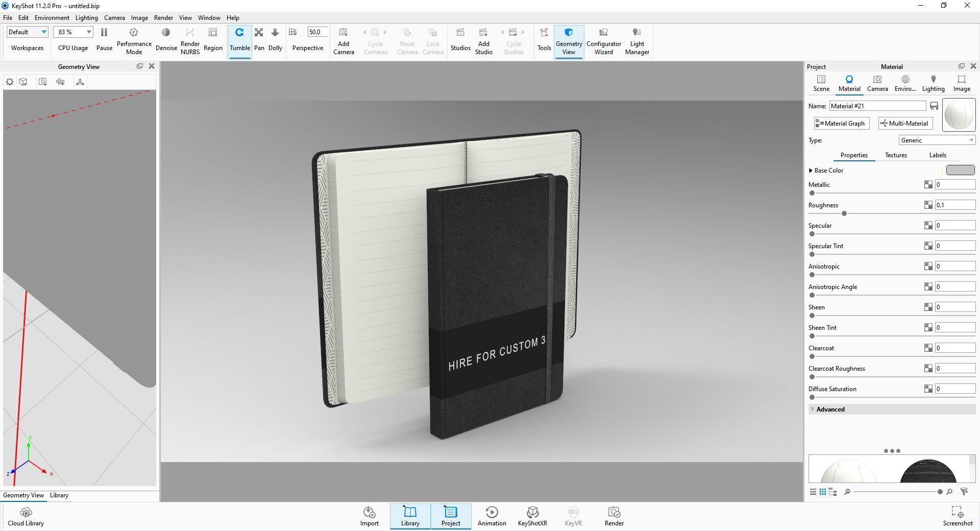Expand the material list ellipsis handle
Viewport: 980px width, 531px height.
coord(892,451)
